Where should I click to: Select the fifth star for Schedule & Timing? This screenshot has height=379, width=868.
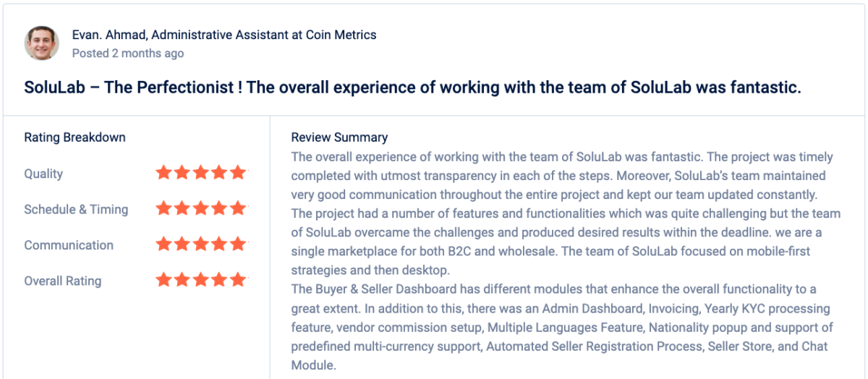click(238, 208)
